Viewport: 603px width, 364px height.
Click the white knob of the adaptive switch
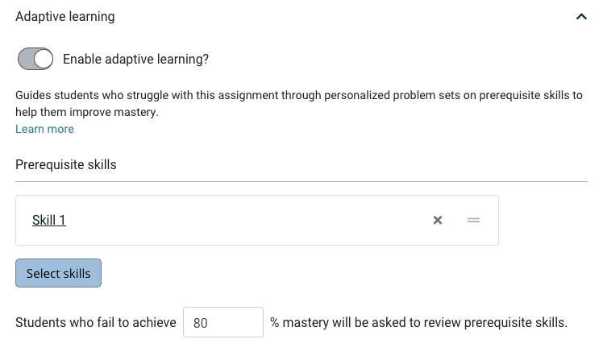coord(43,59)
